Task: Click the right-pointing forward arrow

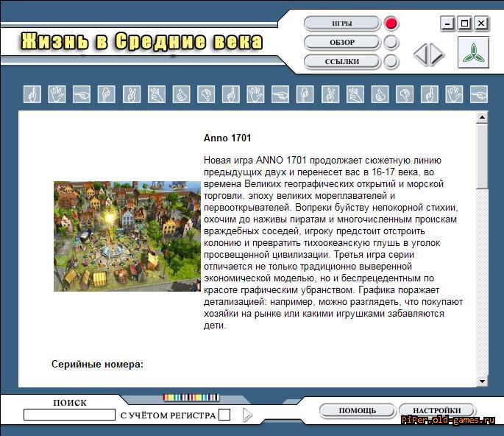Action: pos(437,54)
